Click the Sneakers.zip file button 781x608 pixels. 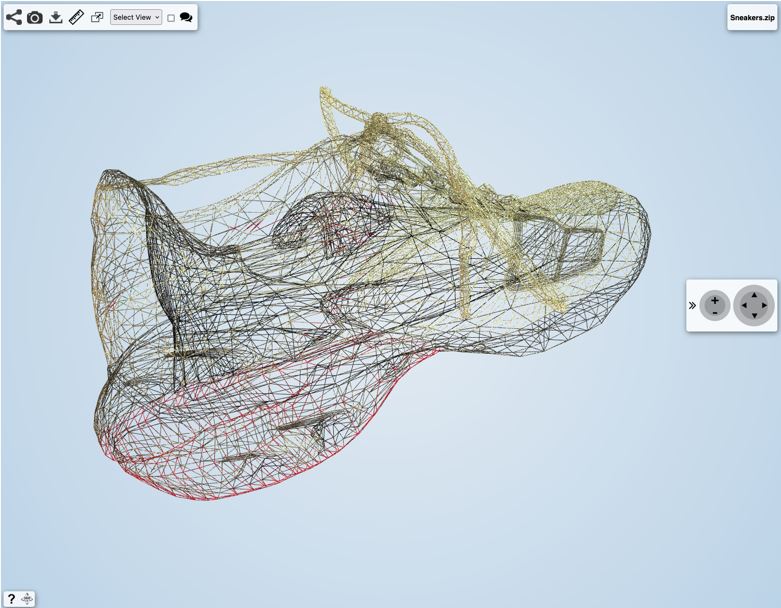tap(752, 17)
